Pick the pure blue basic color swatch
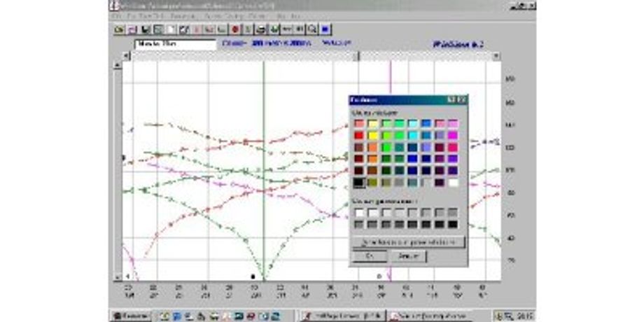The width and height of the screenshot is (644, 322). 413,159
